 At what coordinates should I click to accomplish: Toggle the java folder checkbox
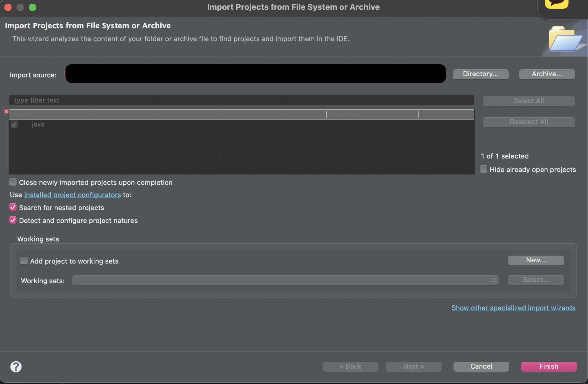click(14, 124)
